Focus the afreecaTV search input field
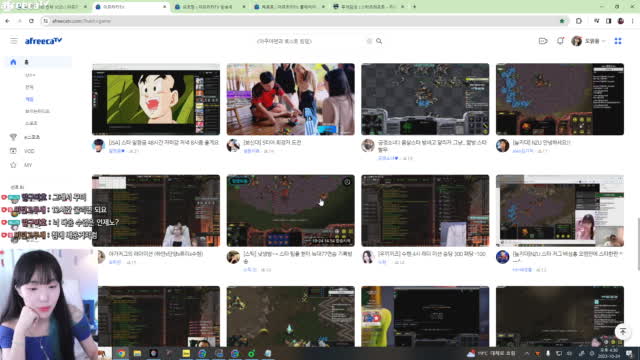The height and width of the screenshot is (360, 640). [x=310, y=41]
